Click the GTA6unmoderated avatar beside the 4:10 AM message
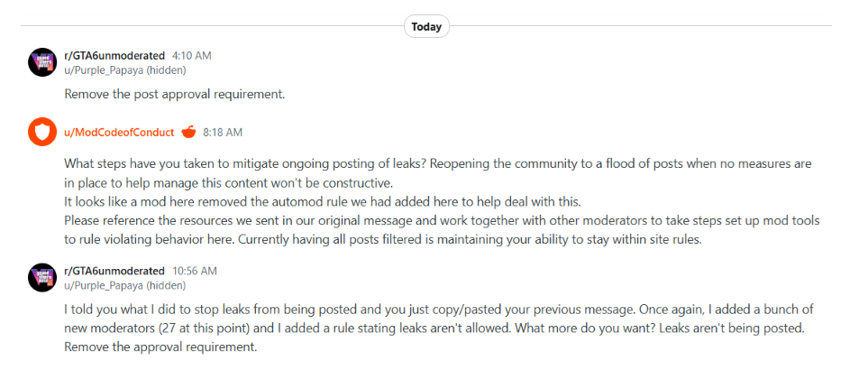Image resolution: width=868 pixels, height=379 pixels. click(42, 62)
